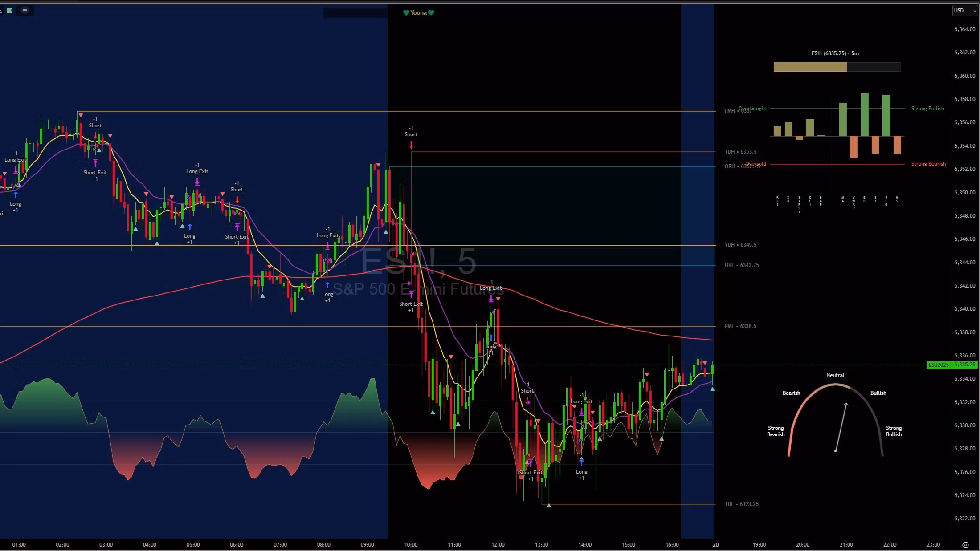
Task: Click the tall green BB bar in histogram
Action: point(865,114)
